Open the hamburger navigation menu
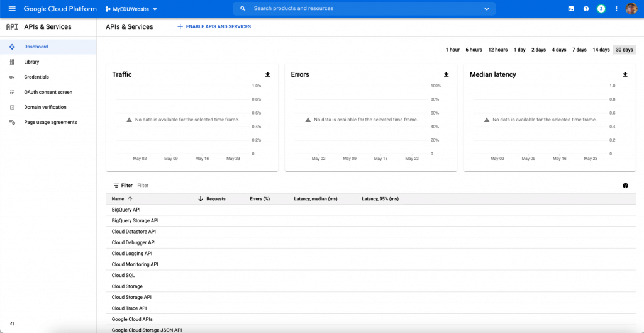This screenshot has height=333, width=644. (12, 9)
